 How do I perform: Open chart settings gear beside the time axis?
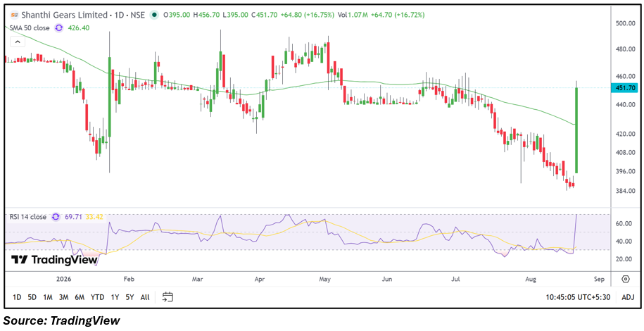(626, 279)
